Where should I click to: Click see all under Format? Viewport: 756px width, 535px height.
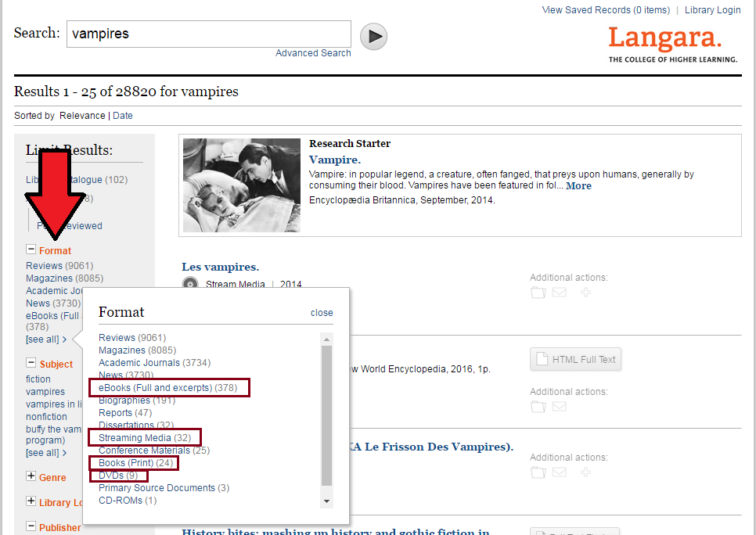point(46,339)
